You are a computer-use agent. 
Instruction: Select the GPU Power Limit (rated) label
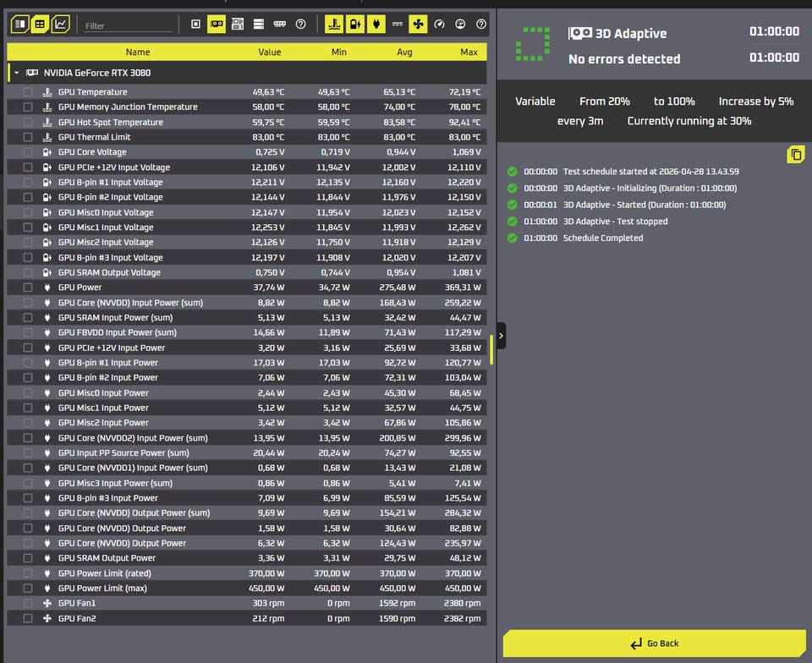tap(105, 573)
